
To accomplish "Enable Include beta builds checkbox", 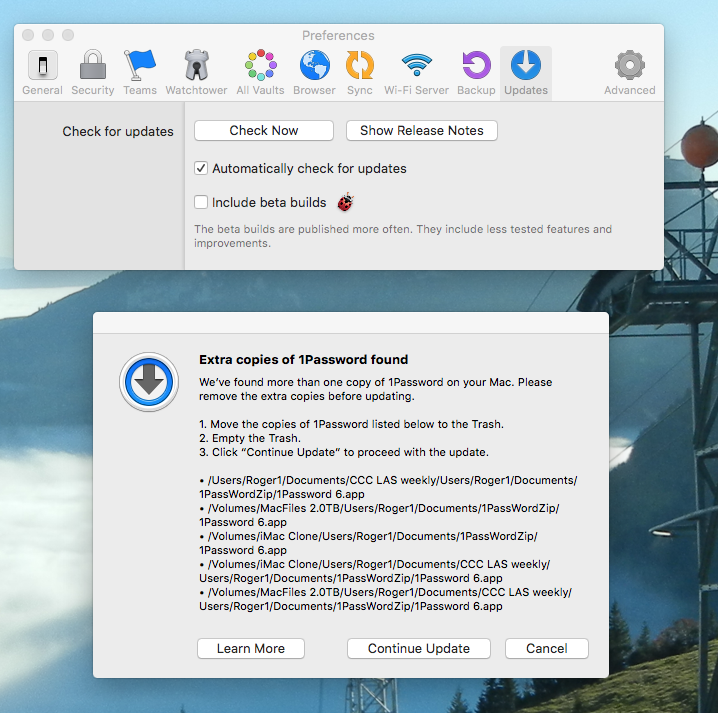I will click(201, 202).
